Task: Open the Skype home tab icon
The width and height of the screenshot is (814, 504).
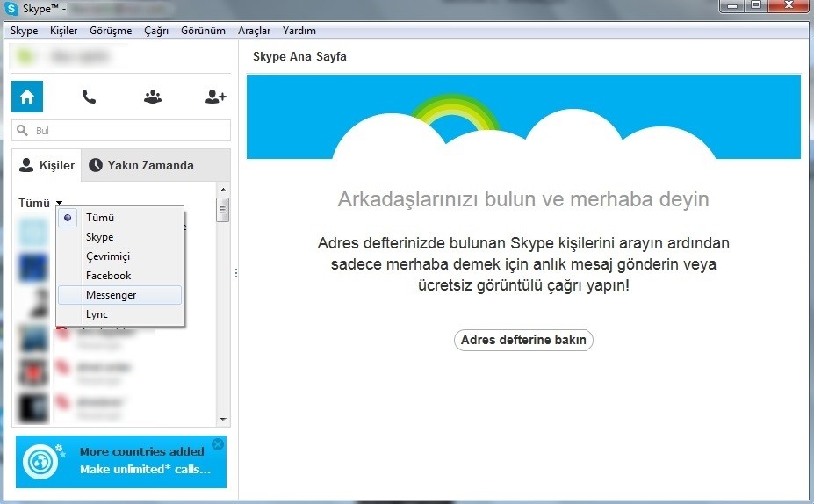Action: [27, 97]
